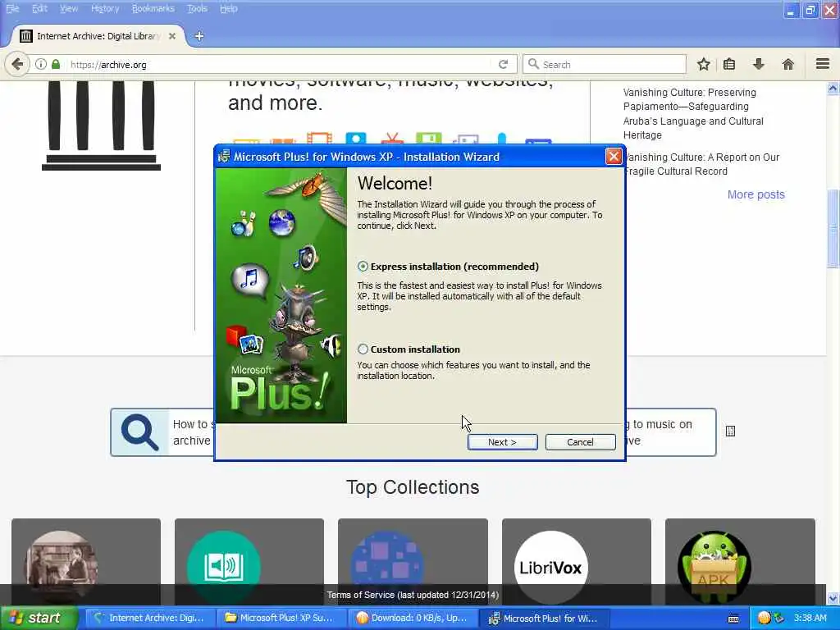Open the old photograph collection tile
The image size is (840, 630).
pos(85,561)
